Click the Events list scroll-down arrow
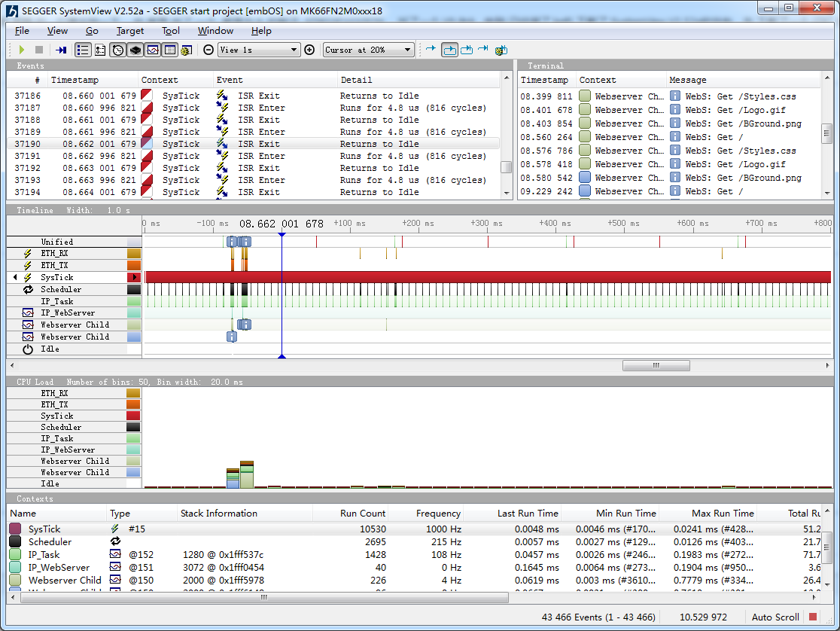 click(x=507, y=193)
